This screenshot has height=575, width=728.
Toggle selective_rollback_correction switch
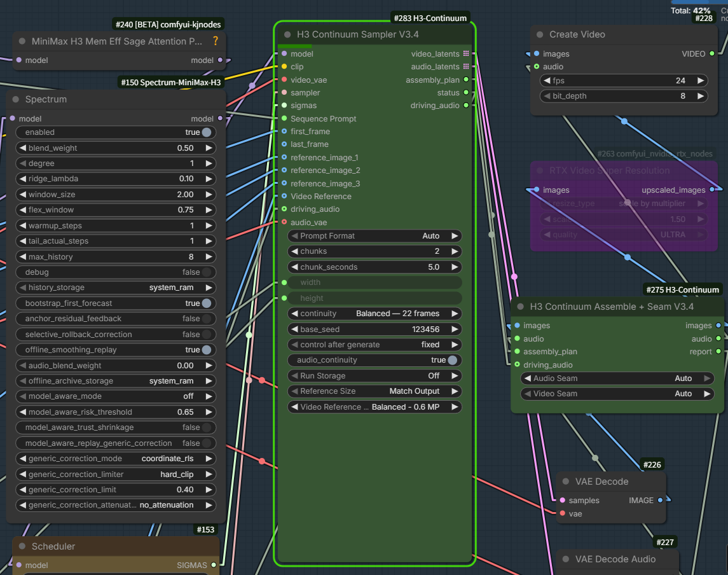coord(207,335)
